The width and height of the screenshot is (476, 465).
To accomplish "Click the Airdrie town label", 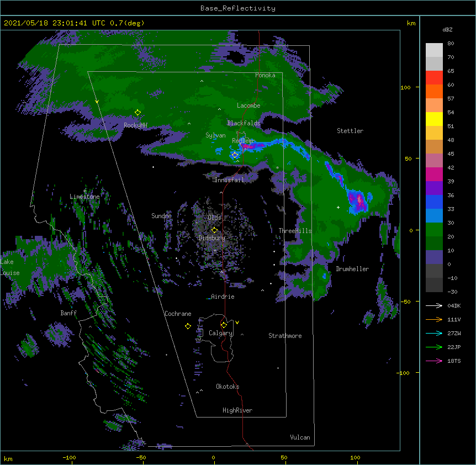I will coord(223,297).
